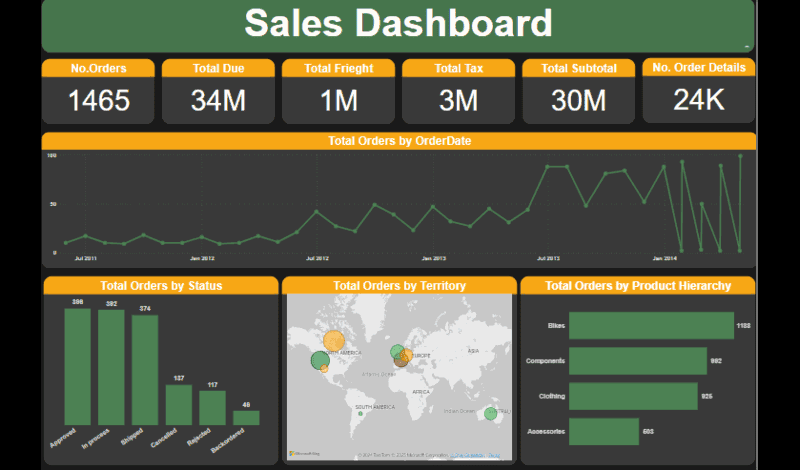
Task: Select the No. Order Details value 24K
Action: (x=699, y=100)
